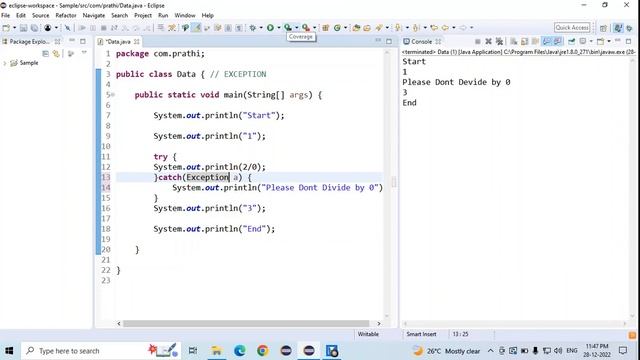The height and width of the screenshot is (360, 640).
Task: Open the Coverage dropdown arrow
Action: [297, 28]
